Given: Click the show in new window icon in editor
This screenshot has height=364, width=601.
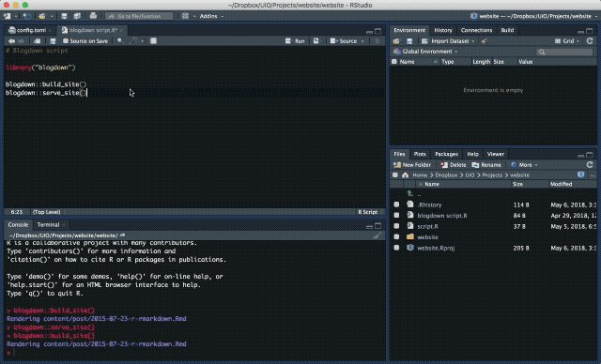Looking at the screenshot, I should [x=37, y=41].
